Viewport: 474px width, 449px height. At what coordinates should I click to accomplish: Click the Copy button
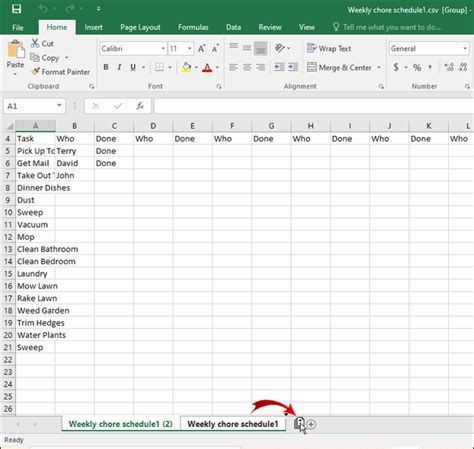point(45,58)
